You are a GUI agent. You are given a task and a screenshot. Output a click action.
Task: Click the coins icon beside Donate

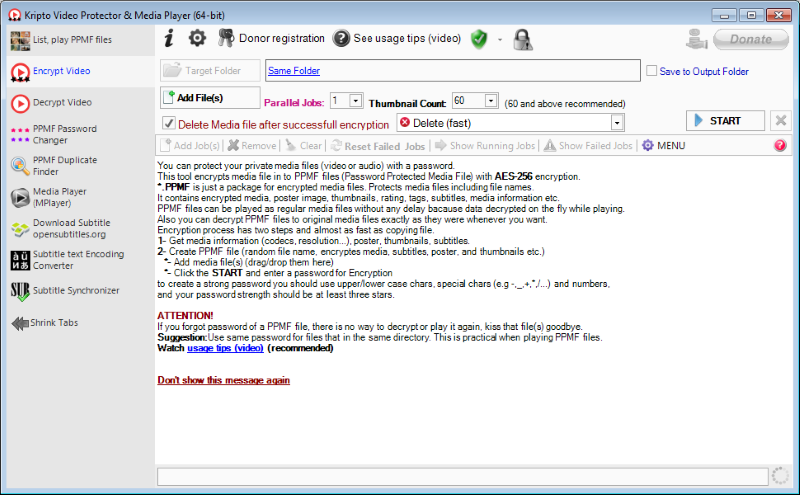696,39
